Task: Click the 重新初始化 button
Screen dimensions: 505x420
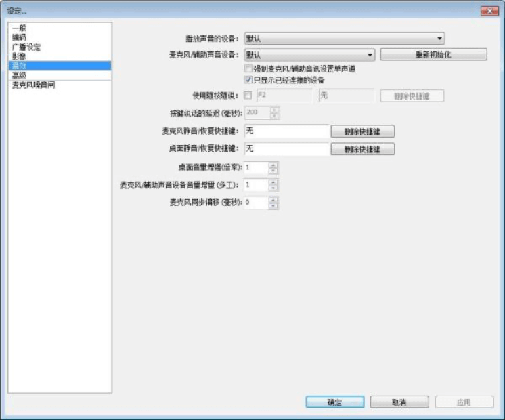Action: point(433,55)
